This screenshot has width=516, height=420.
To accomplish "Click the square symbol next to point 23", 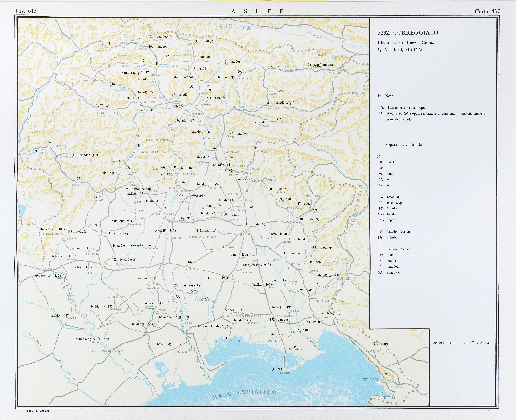I will 101,106.
